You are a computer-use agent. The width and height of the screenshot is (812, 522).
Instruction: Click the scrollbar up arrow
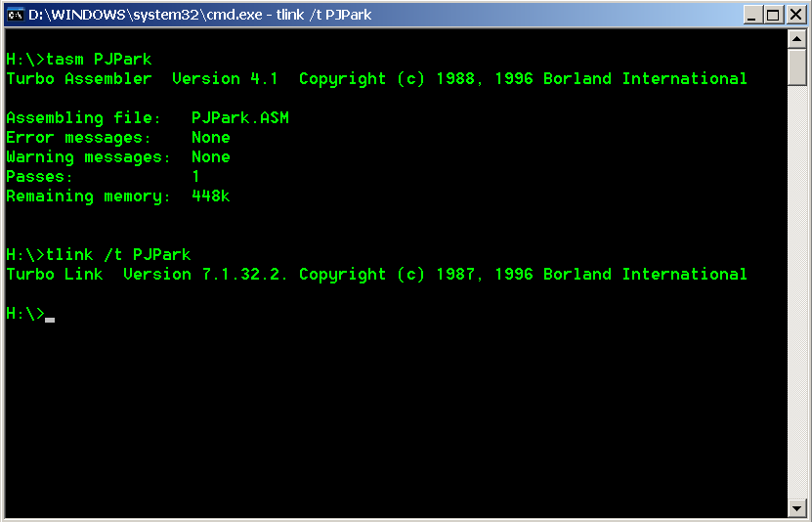pyautogui.click(x=796, y=39)
